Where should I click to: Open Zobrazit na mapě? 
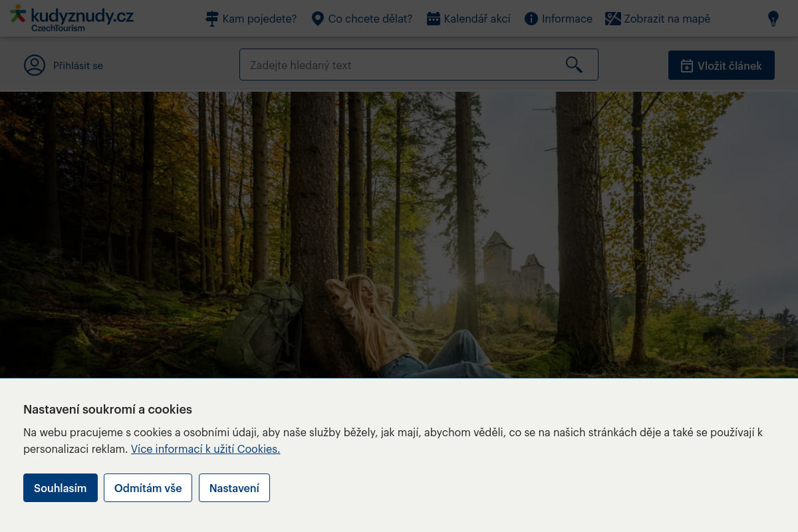[x=667, y=19]
